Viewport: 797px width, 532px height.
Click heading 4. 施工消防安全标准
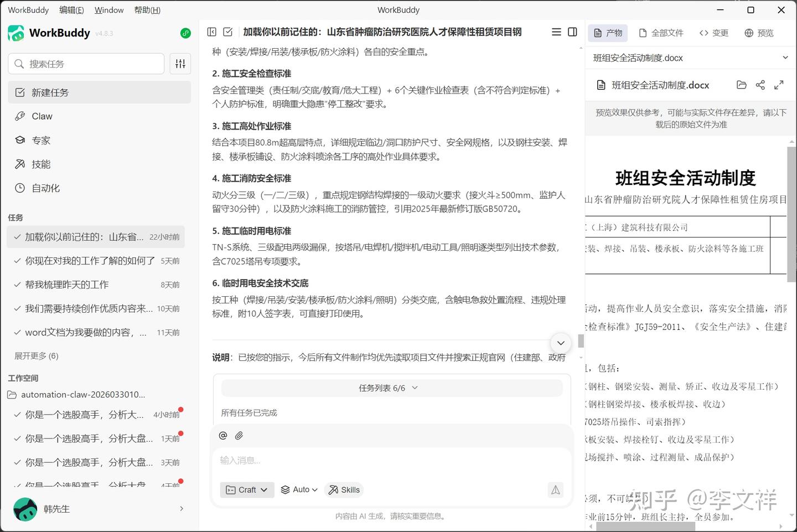[x=251, y=178]
